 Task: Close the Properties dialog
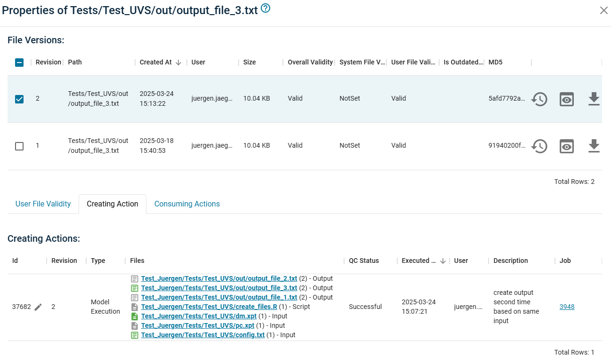tap(603, 10)
